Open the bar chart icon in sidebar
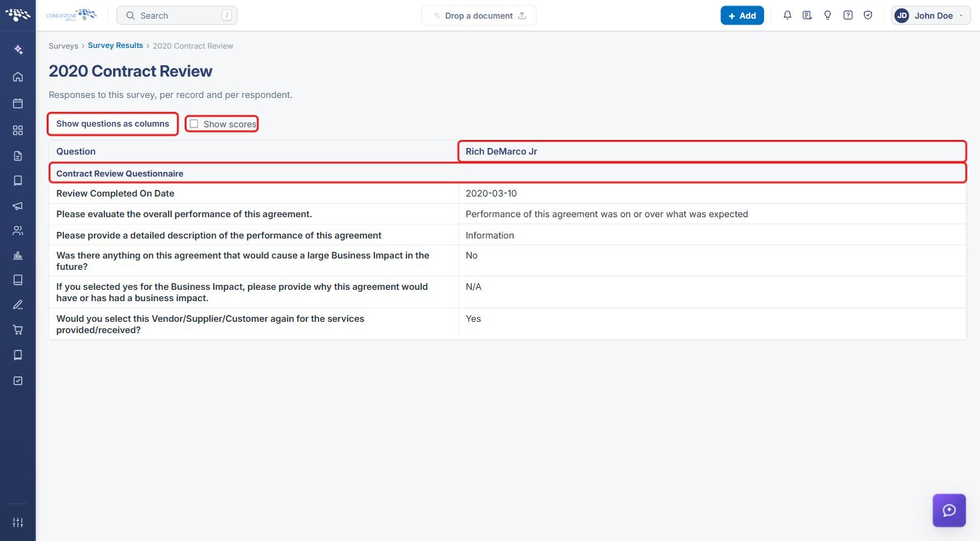Screen dimensions: 980x541 click(x=18, y=256)
